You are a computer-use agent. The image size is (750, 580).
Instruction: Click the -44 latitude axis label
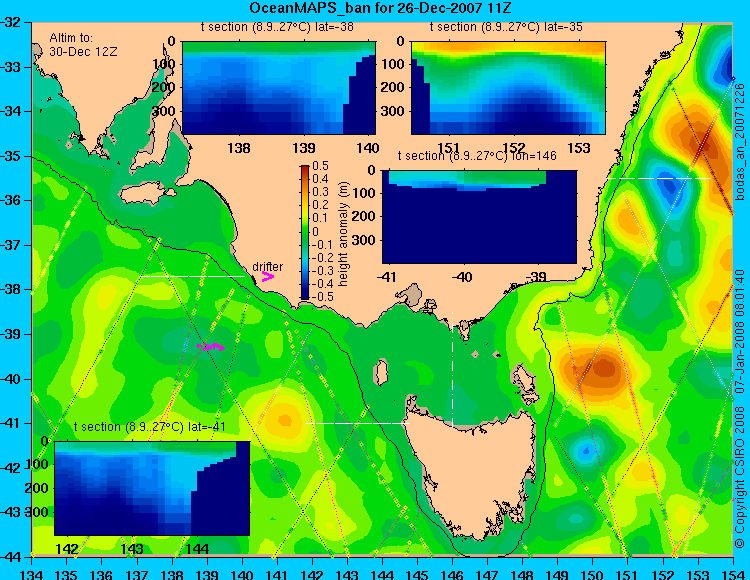point(11,557)
